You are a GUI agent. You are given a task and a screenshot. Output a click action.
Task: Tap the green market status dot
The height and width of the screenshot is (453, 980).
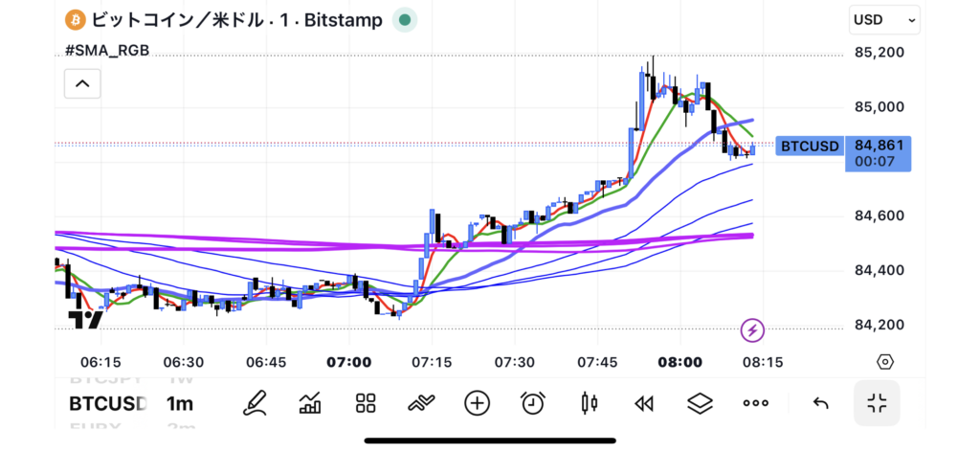point(406,19)
